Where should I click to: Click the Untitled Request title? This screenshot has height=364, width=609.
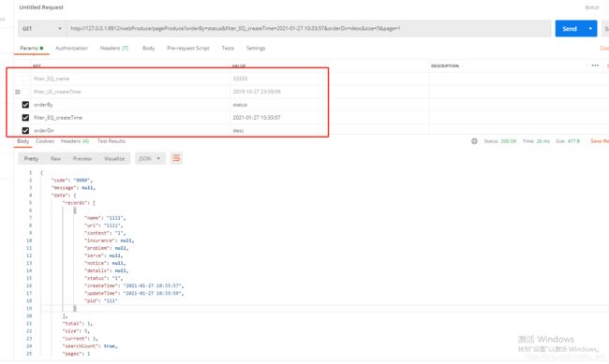point(41,7)
